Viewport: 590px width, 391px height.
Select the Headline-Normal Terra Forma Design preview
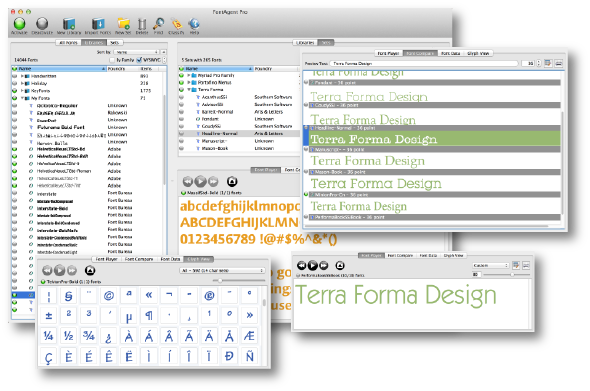(x=435, y=139)
